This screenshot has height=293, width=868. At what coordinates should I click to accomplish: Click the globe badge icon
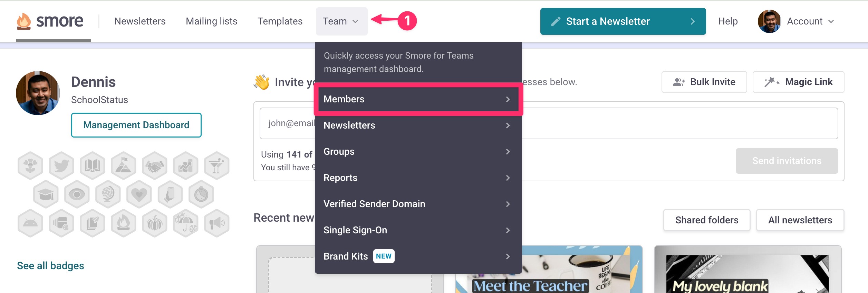point(108,194)
